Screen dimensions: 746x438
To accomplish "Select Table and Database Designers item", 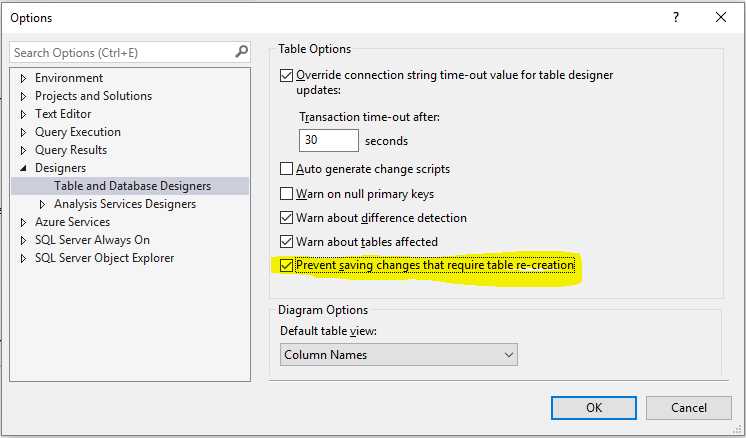I will [x=132, y=186].
